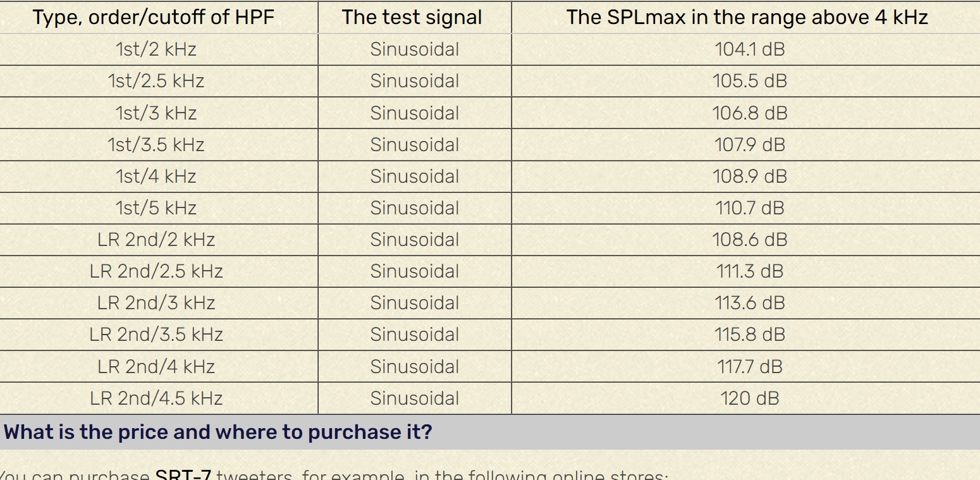The width and height of the screenshot is (980, 480).
Task: Select the 111.3 dB value cell
Action: pos(750,271)
